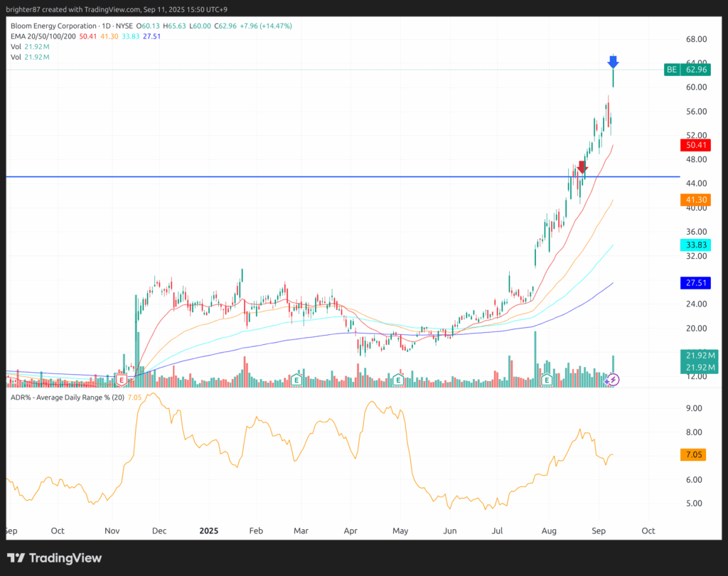Viewport: 728px width, 576px height.
Task: Click the 48.00 price axis label
Action: 697,159
